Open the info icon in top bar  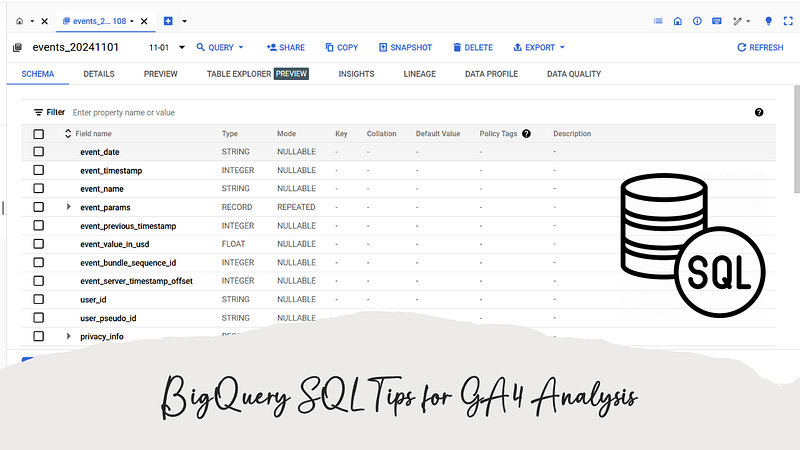point(697,21)
